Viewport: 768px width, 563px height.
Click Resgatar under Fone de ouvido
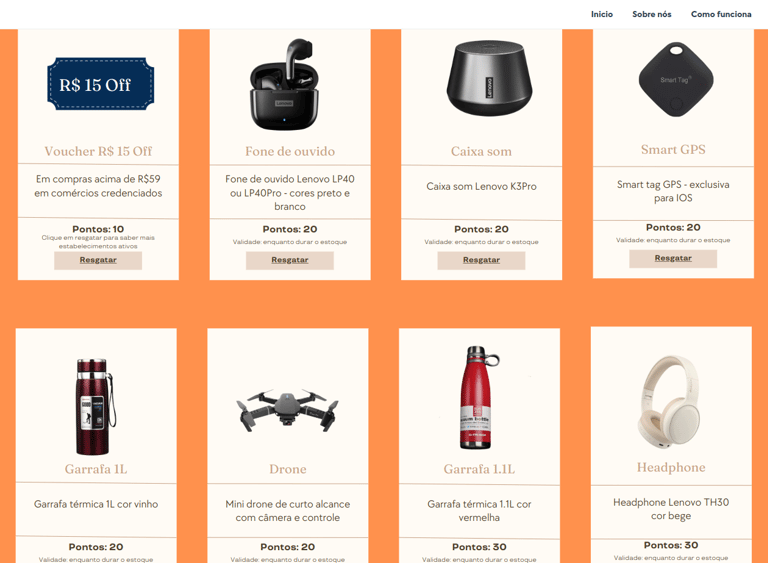tap(290, 260)
